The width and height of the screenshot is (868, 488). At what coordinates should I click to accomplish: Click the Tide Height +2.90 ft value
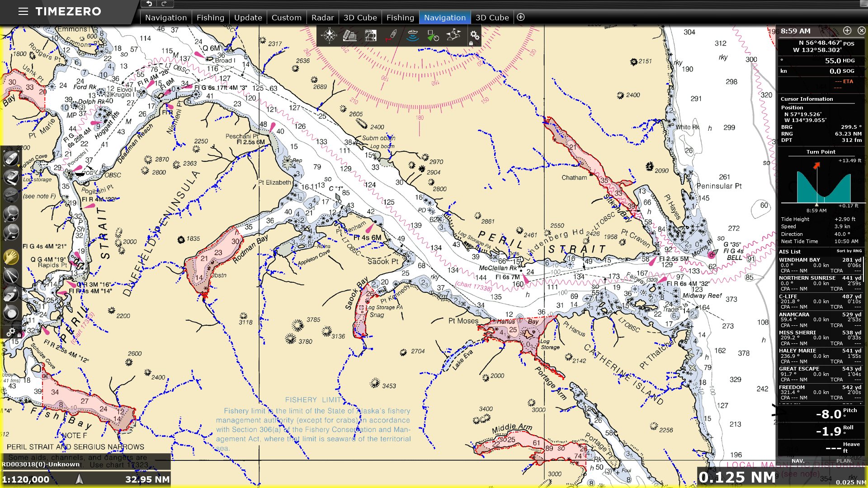(x=845, y=219)
